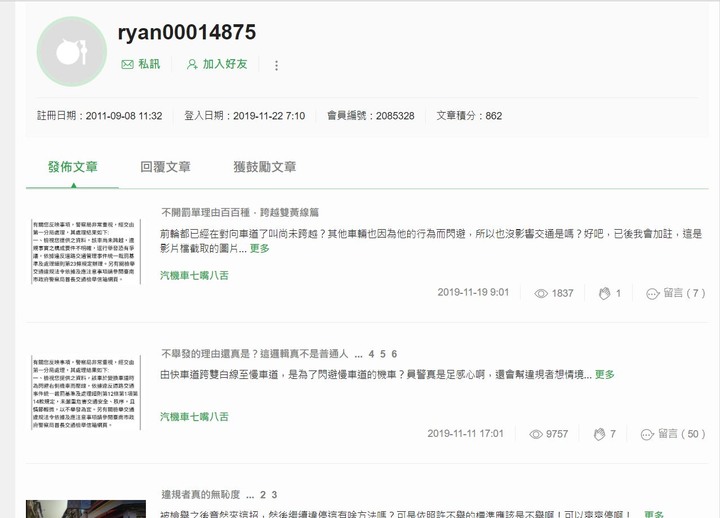
Task: Click the 會員編號：2085328 text
Action: click(371, 116)
